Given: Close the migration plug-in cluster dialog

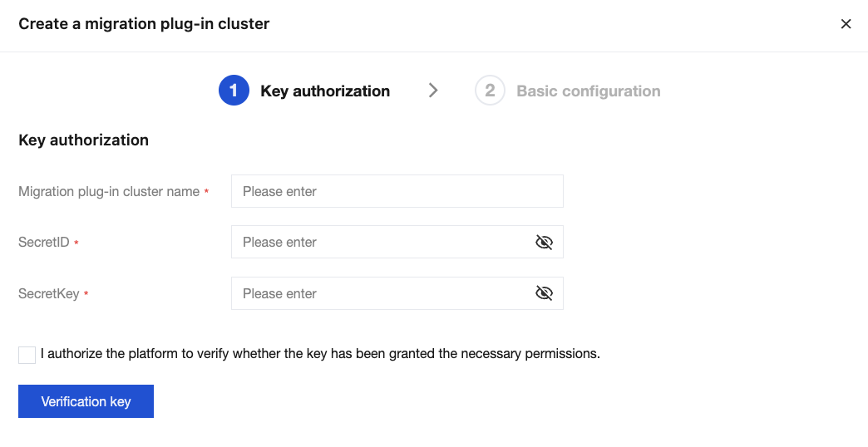Looking at the screenshot, I should click(x=846, y=24).
